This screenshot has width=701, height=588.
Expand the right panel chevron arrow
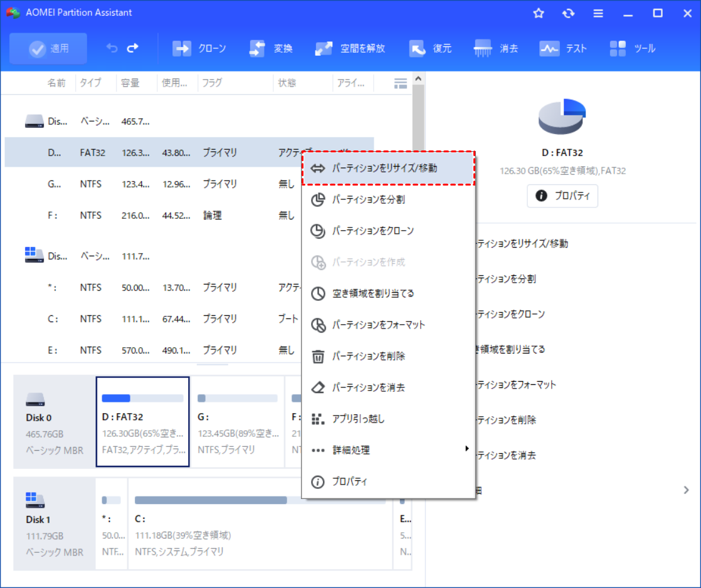(687, 490)
